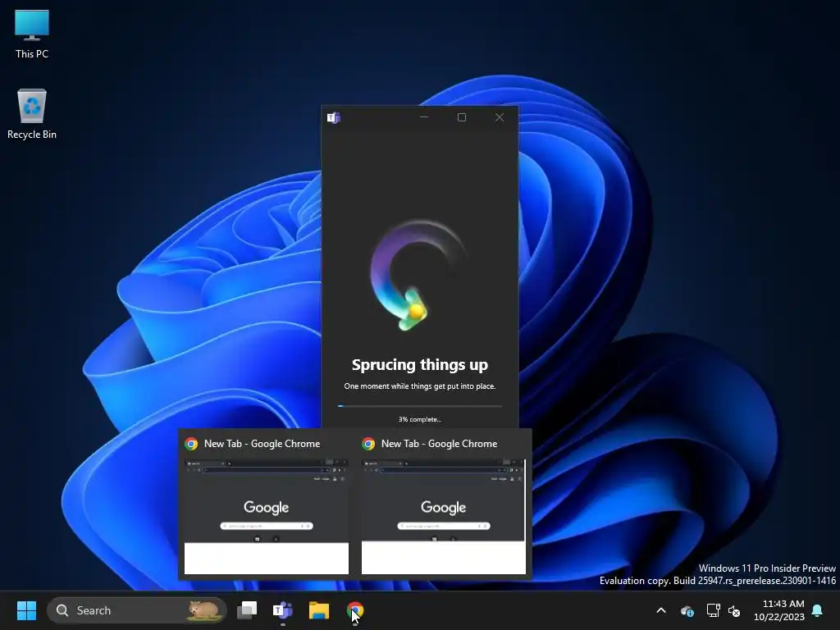Screen dimensions: 840x630
Task: Minimize the Teams setup window
Action: pyautogui.click(x=424, y=117)
